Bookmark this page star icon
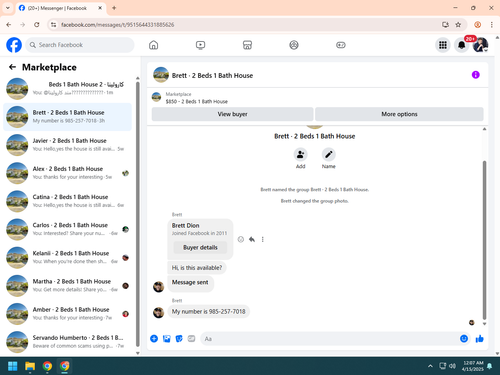 [458, 25]
